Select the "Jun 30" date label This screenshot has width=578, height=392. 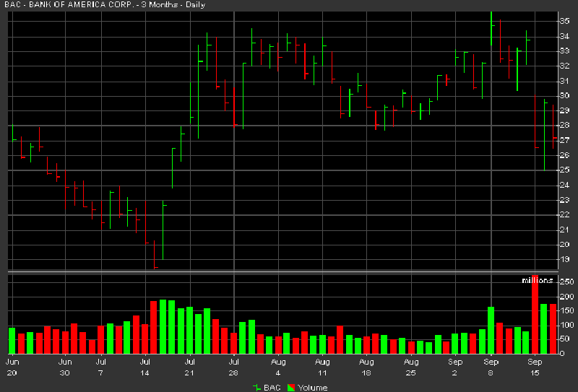(x=65, y=367)
